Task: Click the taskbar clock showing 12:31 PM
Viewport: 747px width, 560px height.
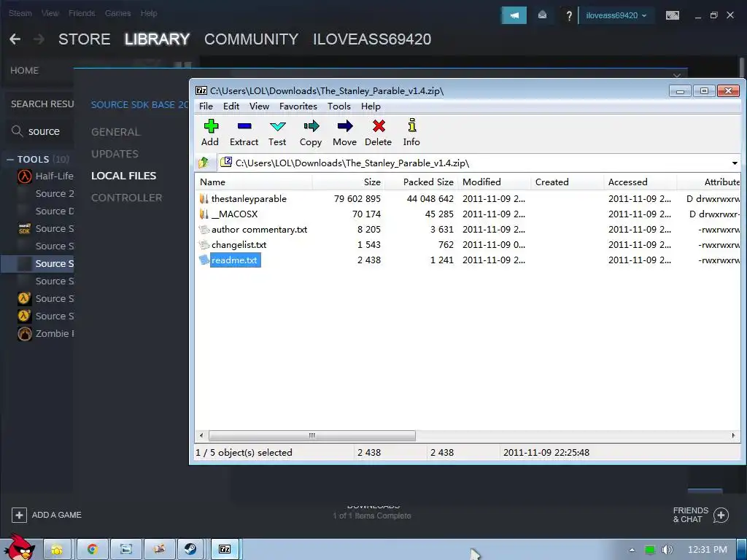Action: (708, 550)
